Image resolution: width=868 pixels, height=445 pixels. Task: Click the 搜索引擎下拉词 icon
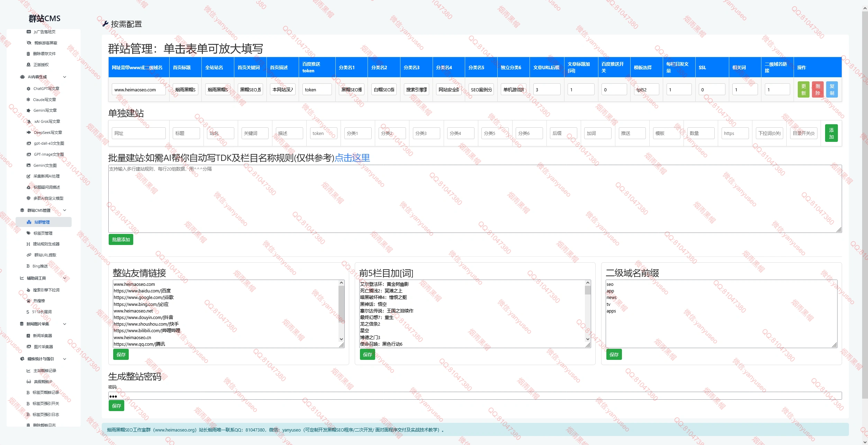(x=28, y=290)
